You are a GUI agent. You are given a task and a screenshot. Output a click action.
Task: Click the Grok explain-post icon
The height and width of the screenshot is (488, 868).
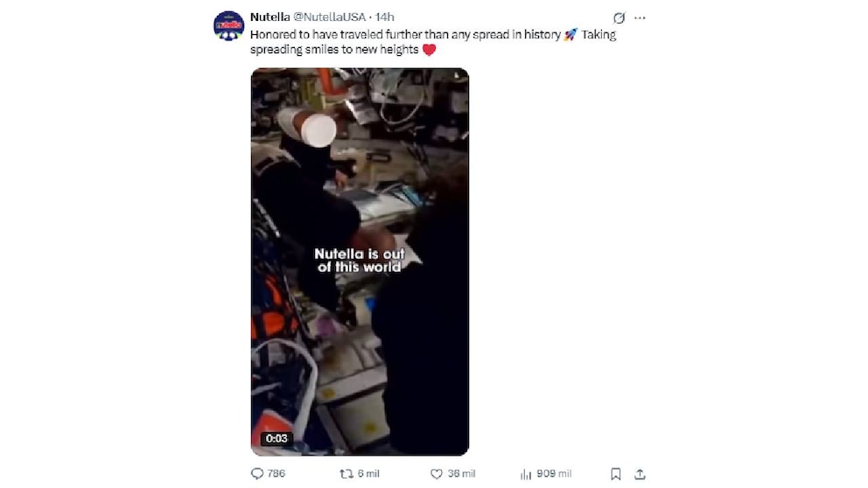pos(619,17)
